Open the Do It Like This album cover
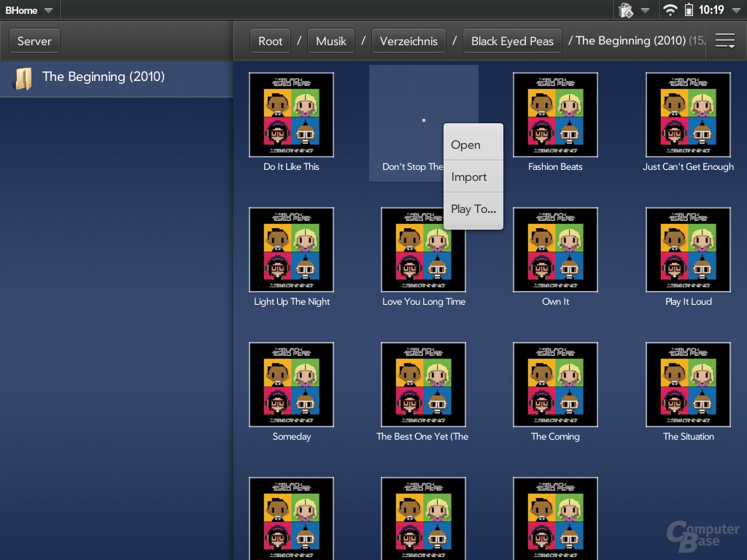The image size is (747, 560). (x=291, y=114)
